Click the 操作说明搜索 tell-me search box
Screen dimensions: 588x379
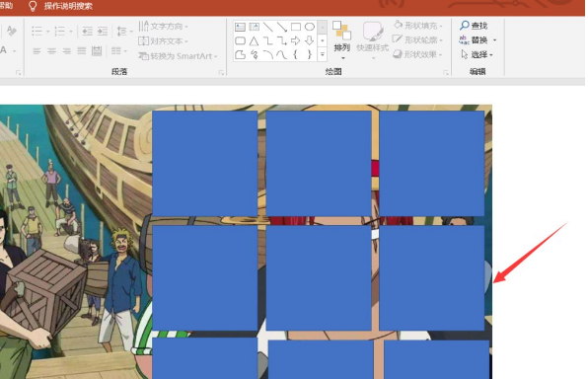click(x=68, y=6)
